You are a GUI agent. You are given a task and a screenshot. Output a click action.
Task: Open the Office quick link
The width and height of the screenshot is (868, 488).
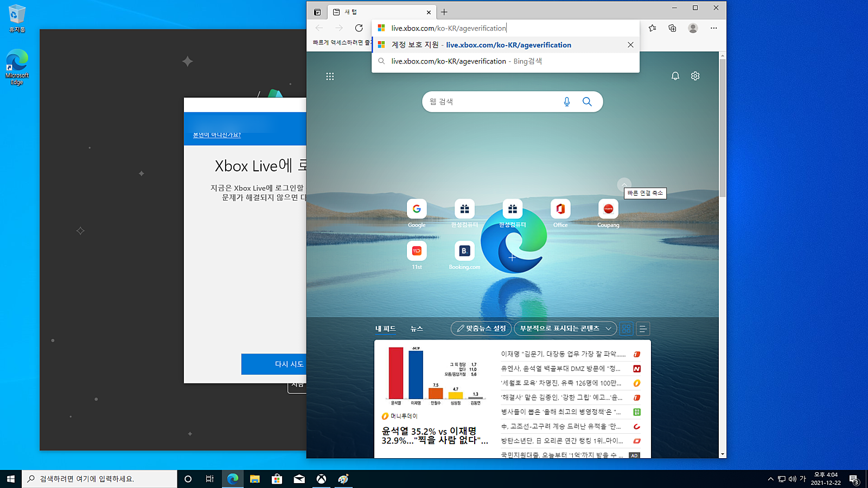pos(560,213)
